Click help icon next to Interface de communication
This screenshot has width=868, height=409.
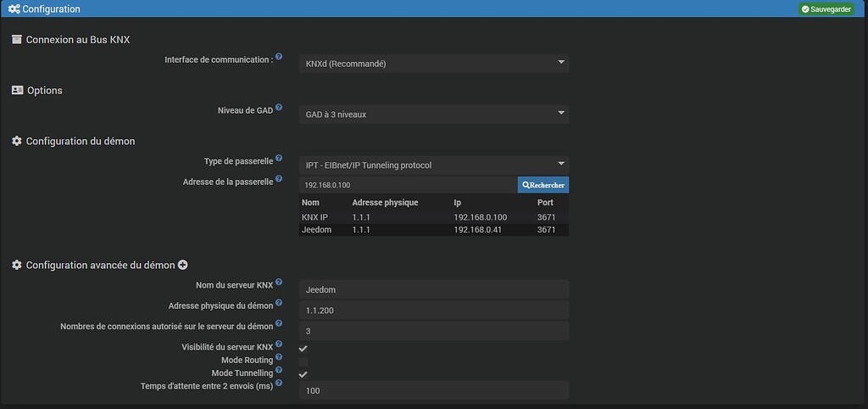coord(279,56)
